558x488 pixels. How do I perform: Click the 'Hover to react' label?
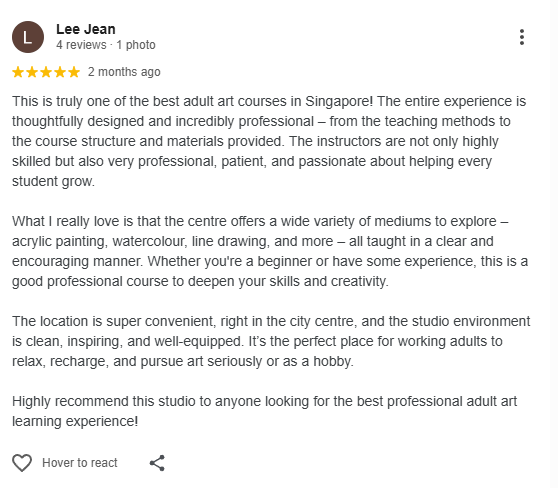[x=80, y=463]
